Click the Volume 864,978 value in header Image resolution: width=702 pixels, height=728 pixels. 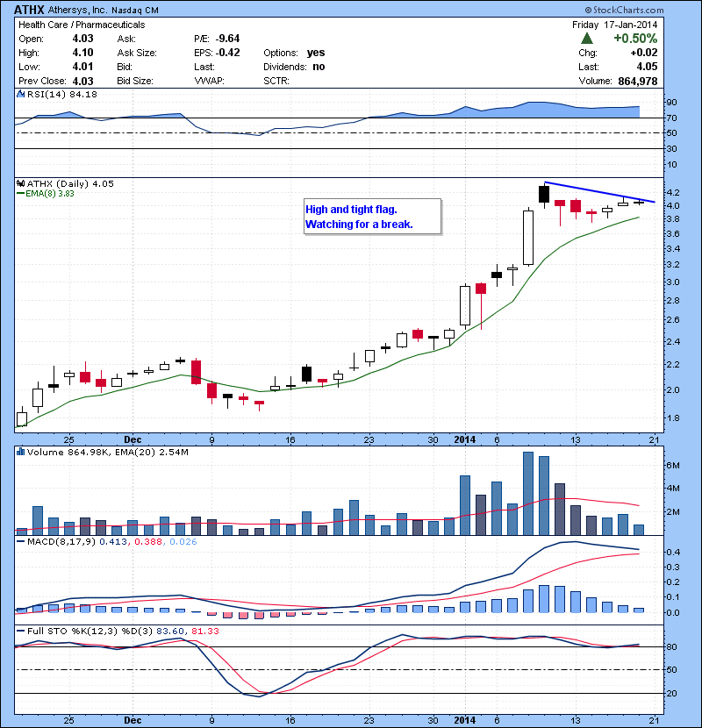pos(637,82)
